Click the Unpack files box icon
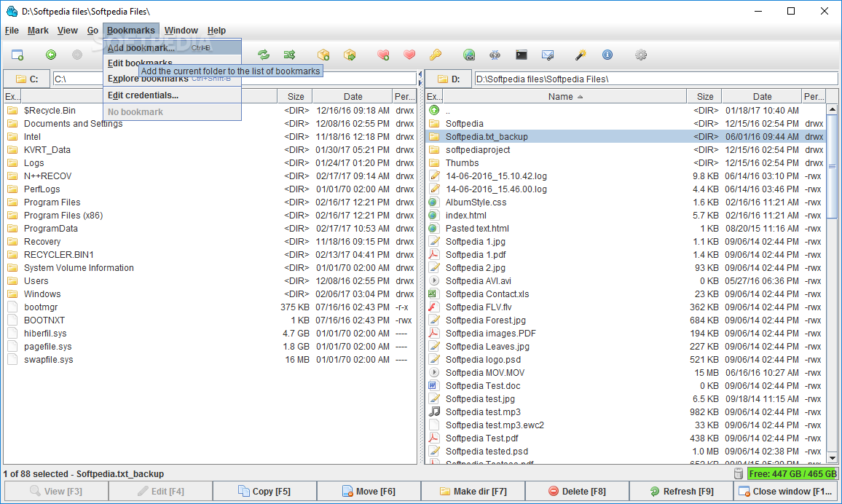 (350, 55)
